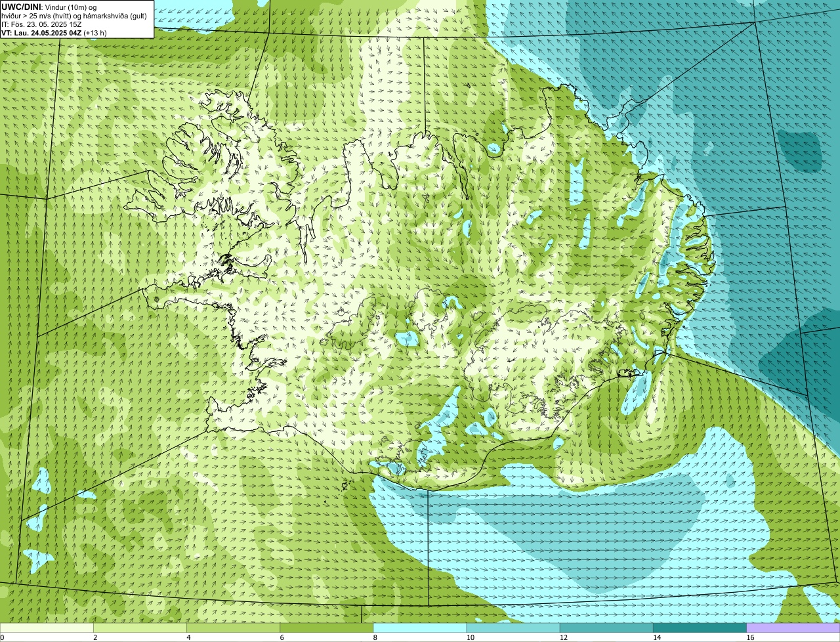Click the 2–4 light green legend segment

click(x=140, y=628)
